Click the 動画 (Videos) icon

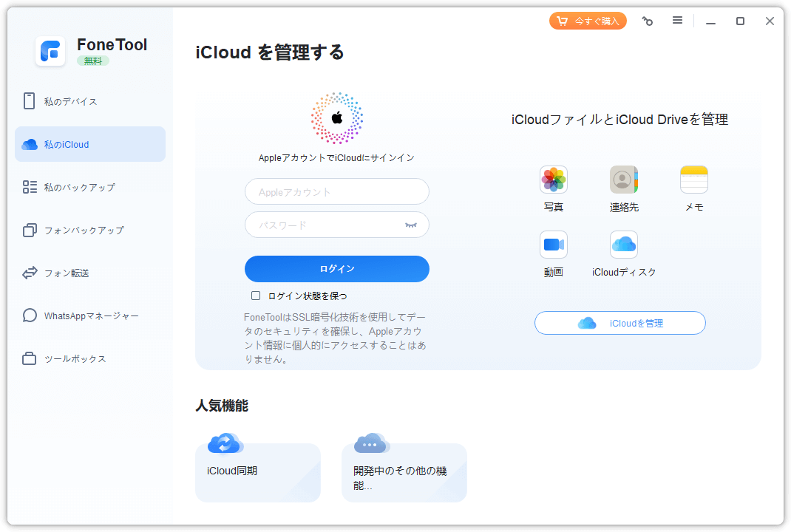coord(553,244)
